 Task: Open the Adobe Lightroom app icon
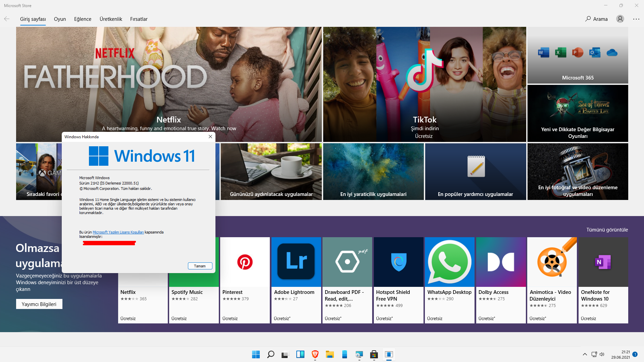click(296, 262)
